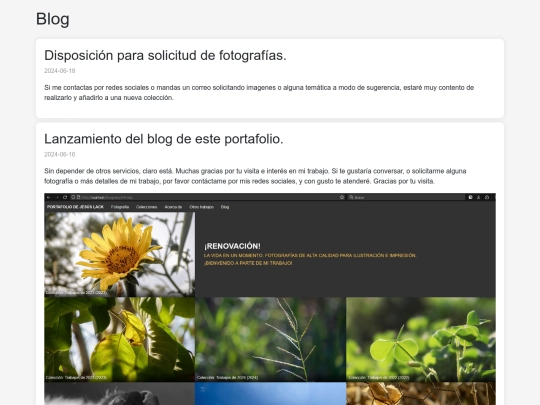Click the "Blog" page heading

[x=52, y=19]
